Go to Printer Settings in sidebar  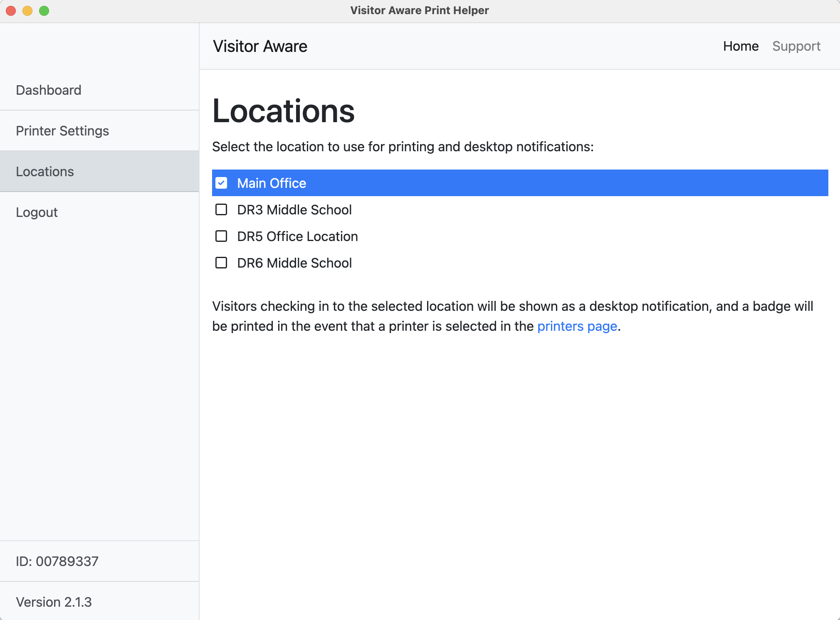click(62, 131)
